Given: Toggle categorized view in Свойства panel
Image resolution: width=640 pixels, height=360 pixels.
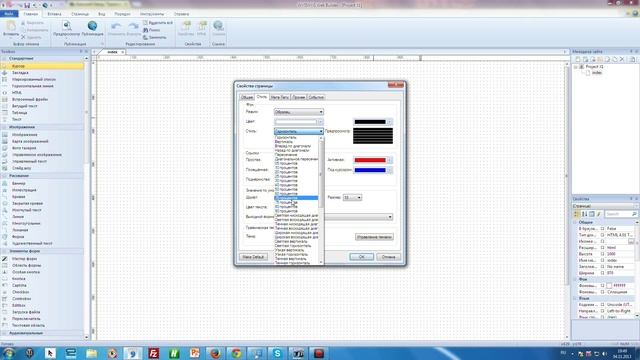Looking at the screenshot, I should [x=577, y=214].
